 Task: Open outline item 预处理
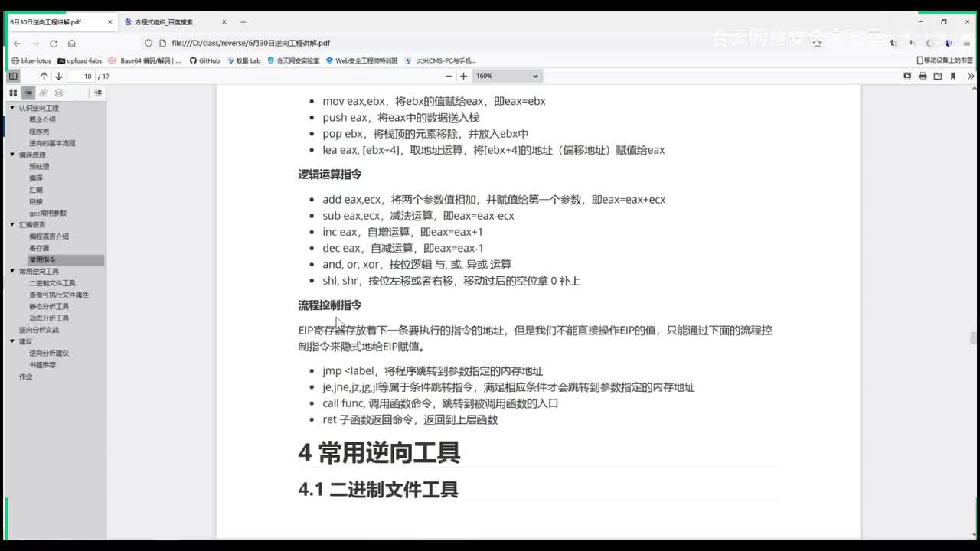coord(39,167)
